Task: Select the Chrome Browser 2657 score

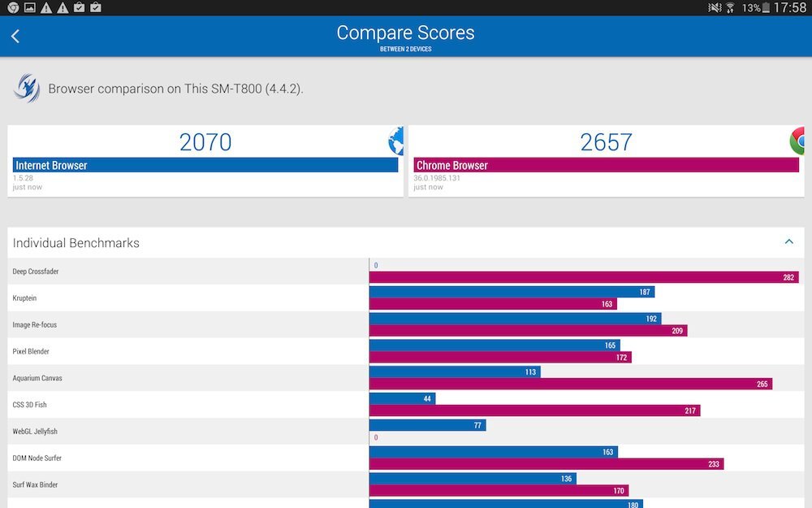Action: pos(606,142)
